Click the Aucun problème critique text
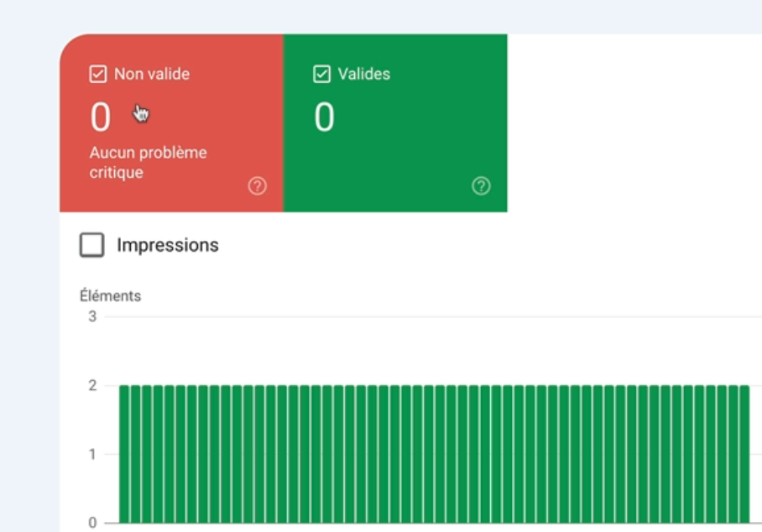Viewport: 762px width, 532px height. pos(148,163)
